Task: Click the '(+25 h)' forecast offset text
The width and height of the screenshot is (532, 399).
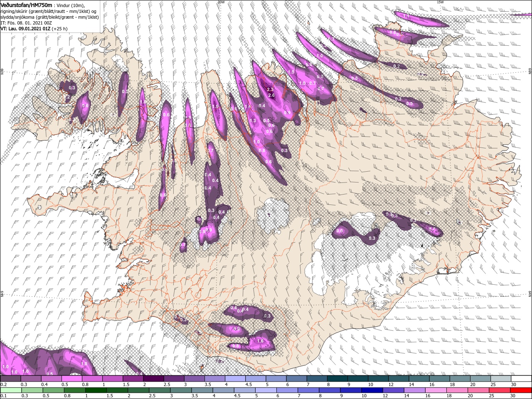Action: (60, 29)
